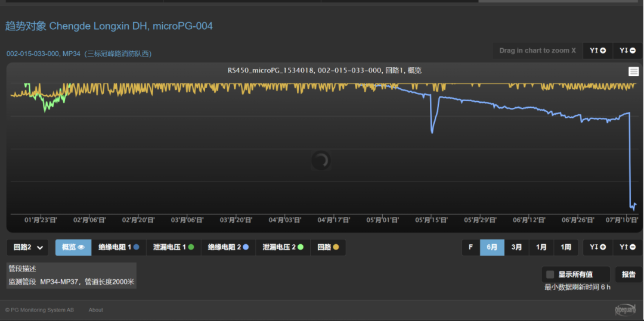The width and height of the screenshot is (644, 321).
Task: Click top Y-axis zoom in button
Action: (x=597, y=51)
